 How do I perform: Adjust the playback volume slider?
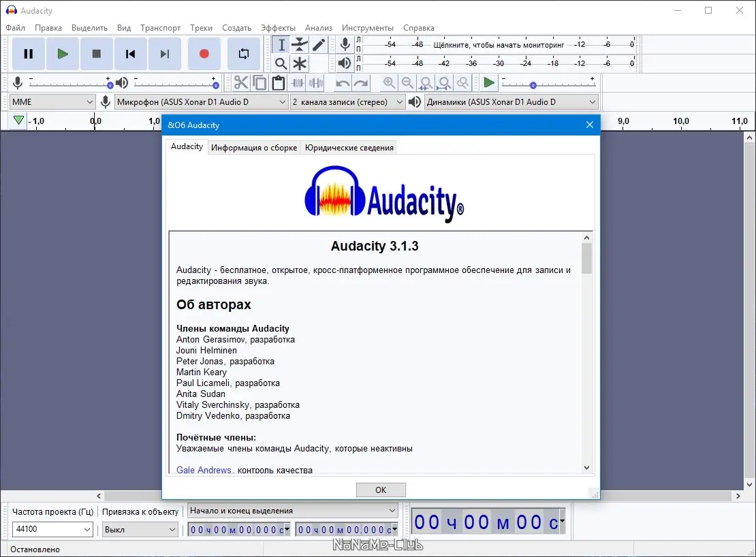pos(176,83)
